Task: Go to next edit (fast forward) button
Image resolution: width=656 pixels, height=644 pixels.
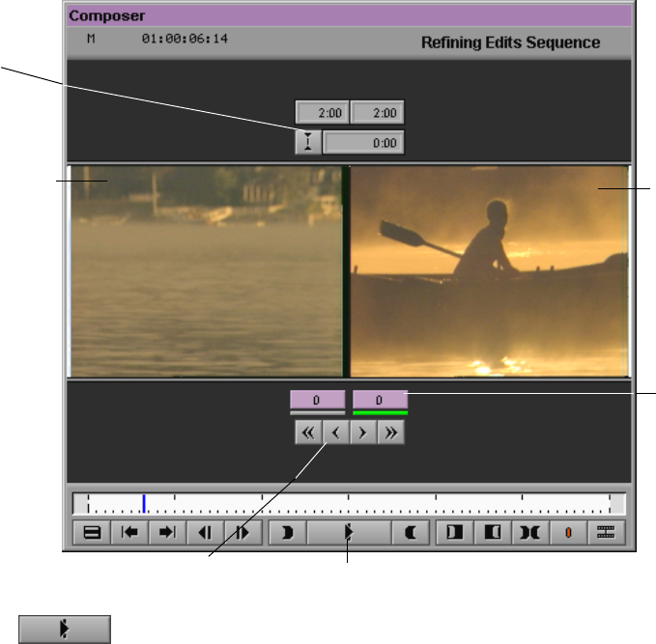Action: pos(167,532)
